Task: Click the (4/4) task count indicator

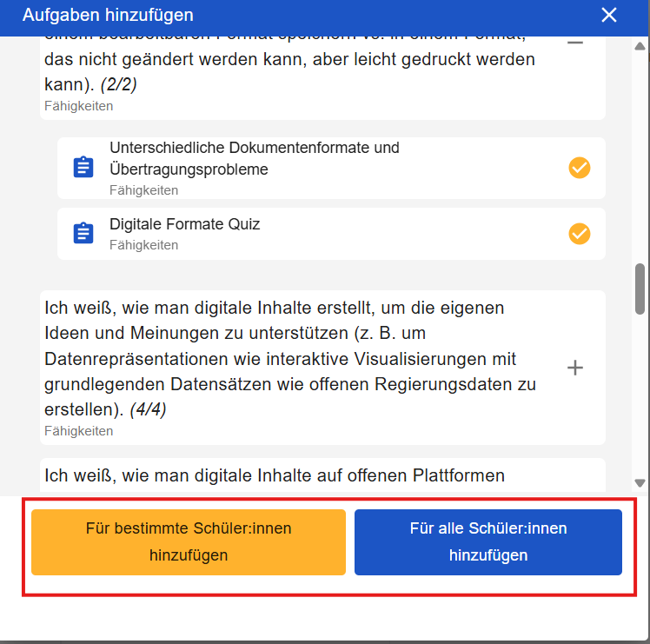Action: point(148,409)
